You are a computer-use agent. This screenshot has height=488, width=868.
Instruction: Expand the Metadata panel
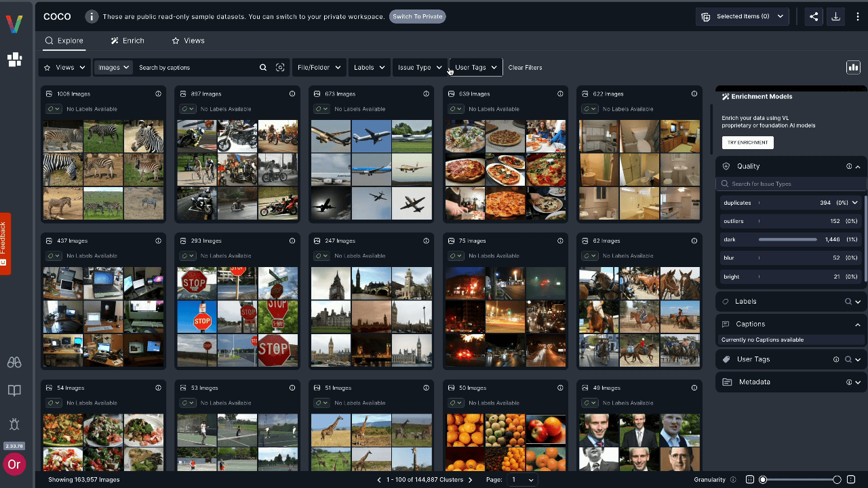tap(858, 382)
